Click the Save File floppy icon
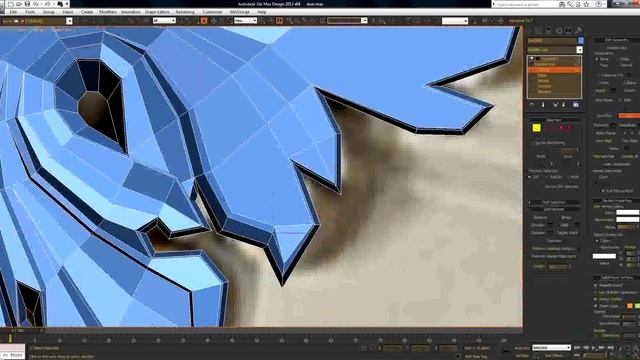The width and height of the screenshot is (640, 360). 27,4
